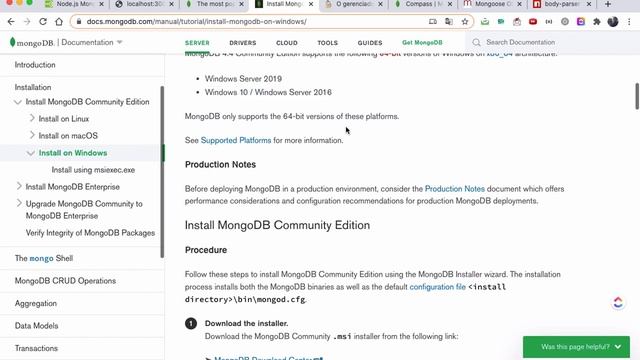Open the Data Models sidebar item
The width and height of the screenshot is (640, 360).
click(36, 326)
